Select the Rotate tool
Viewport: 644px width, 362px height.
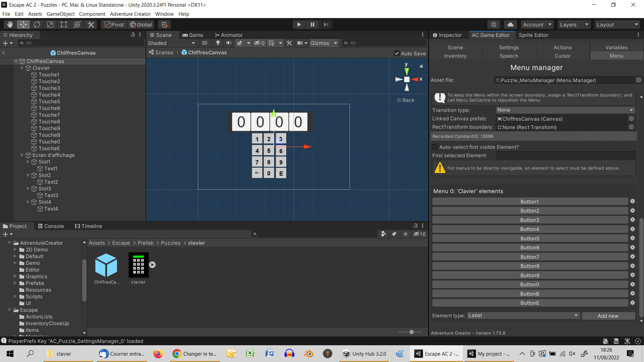point(37,24)
